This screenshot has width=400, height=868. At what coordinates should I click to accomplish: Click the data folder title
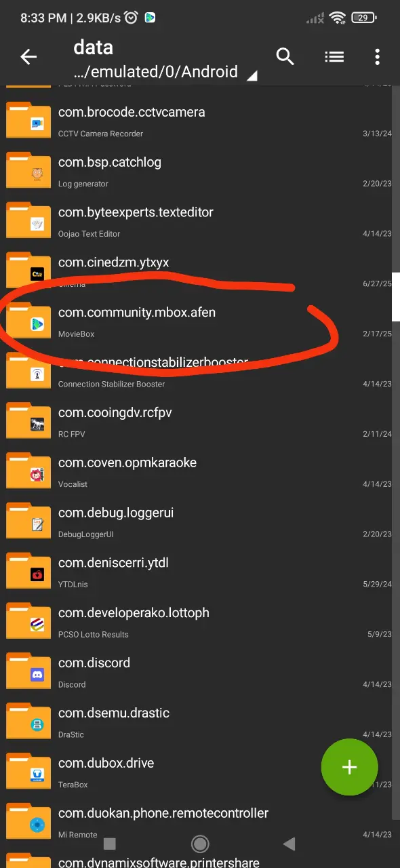click(94, 47)
